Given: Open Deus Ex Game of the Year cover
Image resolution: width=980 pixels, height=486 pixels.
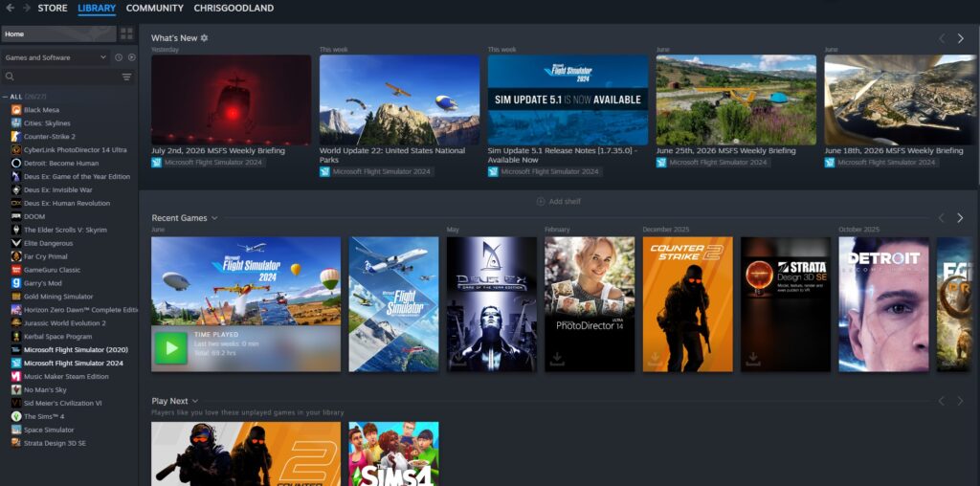Looking at the screenshot, I should click(492, 304).
